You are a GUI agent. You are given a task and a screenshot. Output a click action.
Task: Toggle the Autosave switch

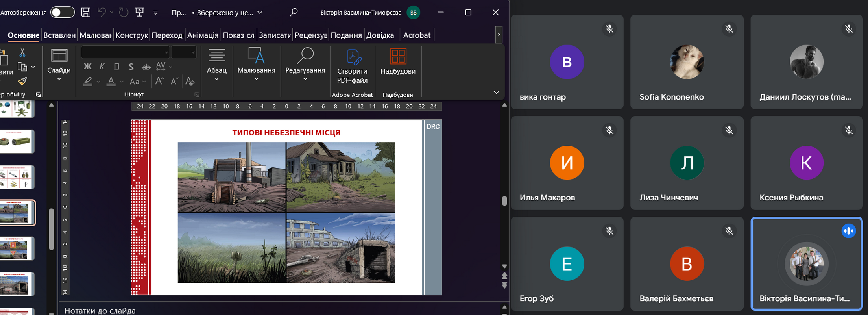(62, 13)
